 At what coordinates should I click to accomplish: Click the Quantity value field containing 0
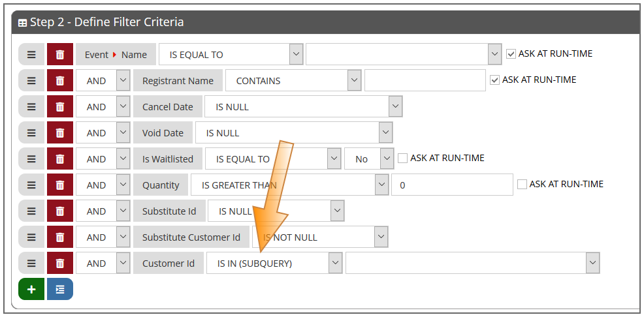[x=452, y=185]
